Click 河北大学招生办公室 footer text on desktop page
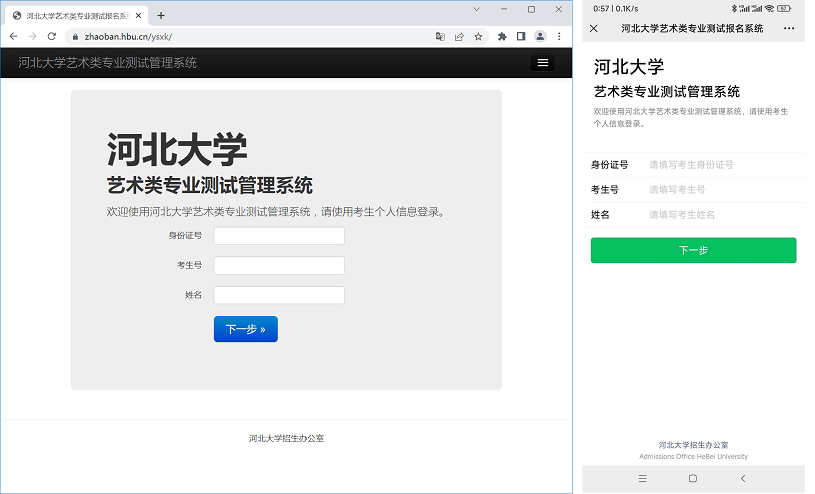815x494 pixels. [x=286, y=438]
